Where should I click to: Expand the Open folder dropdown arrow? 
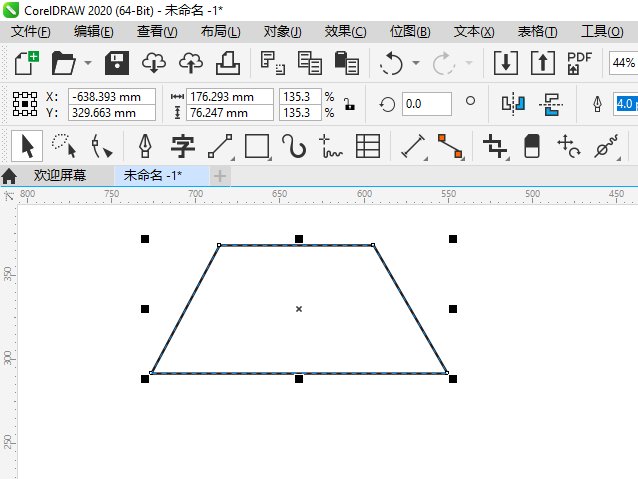click(x=88, y=64)
